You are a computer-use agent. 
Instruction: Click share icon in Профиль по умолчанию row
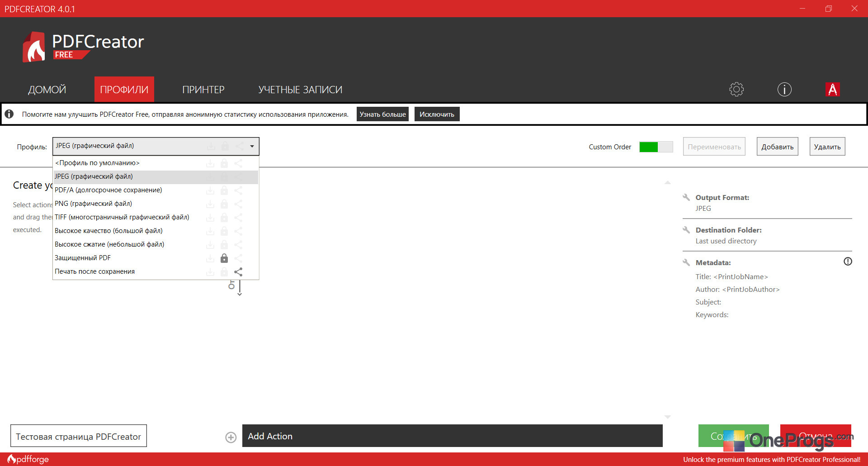click(x=238, y=163)
